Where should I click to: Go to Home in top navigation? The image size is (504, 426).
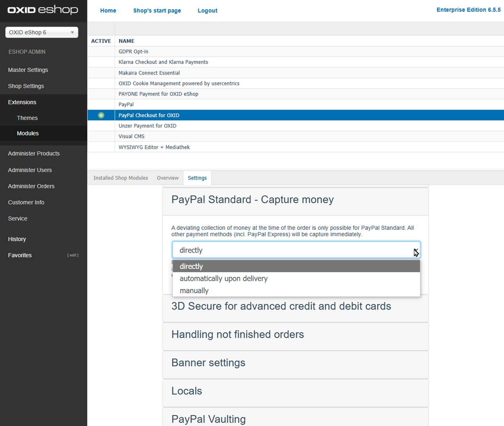point(108,11)
